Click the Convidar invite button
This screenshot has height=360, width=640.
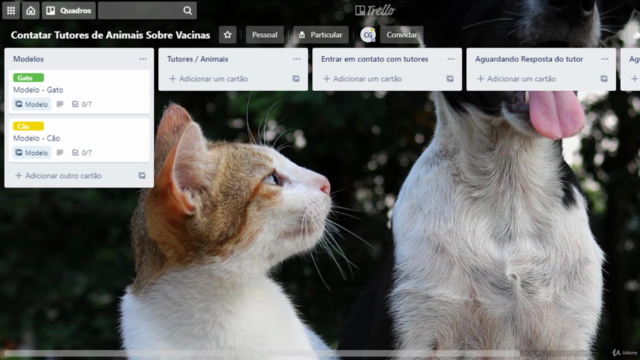[x=402, y=35]
